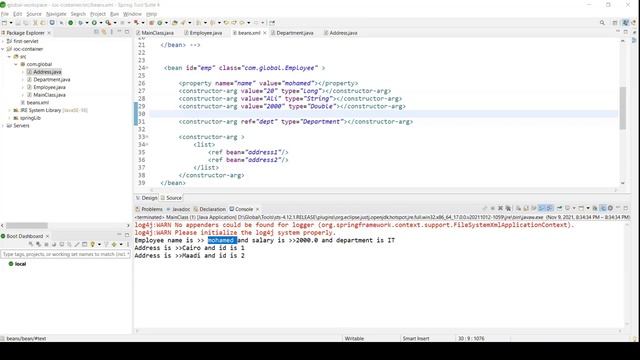The height and width of the screenshot is (360, 640).
Task: Click Remove Launch X icon in Console toolbar
Action: (500, 208)
